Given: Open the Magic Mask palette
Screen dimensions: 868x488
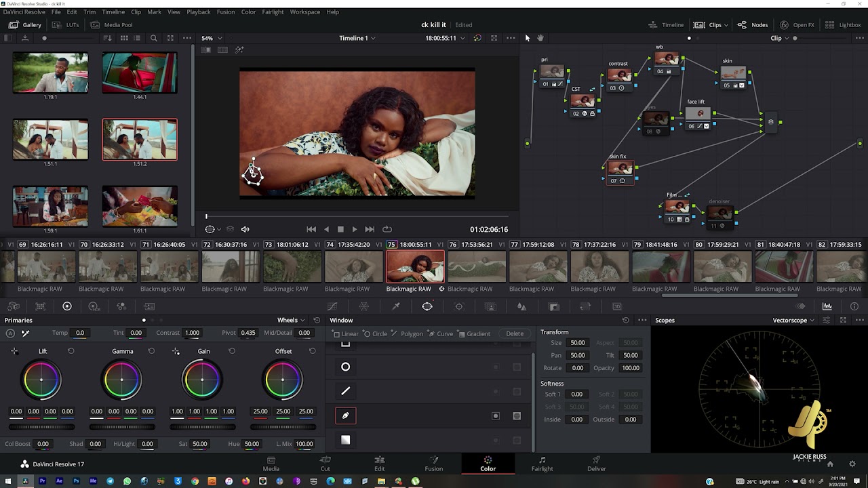Looking at the screenshot, I should [491, 306].
